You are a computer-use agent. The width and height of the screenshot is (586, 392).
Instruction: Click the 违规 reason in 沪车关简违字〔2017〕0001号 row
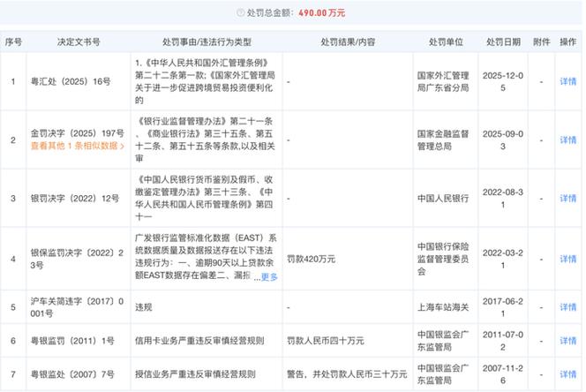144,307
